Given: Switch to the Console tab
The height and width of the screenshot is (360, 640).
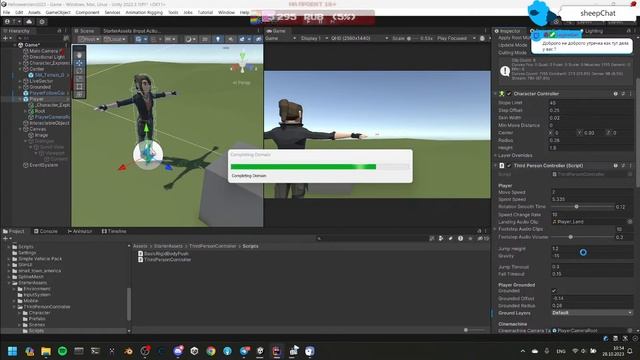Looking at the screenshot, I should click(x=46, y=231).
